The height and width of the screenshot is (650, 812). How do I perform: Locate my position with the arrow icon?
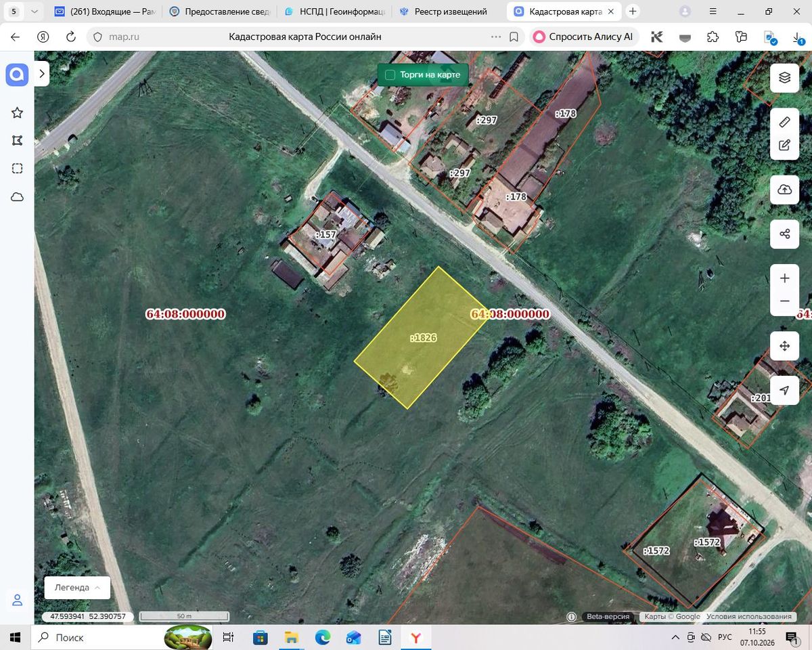point(785,391)
